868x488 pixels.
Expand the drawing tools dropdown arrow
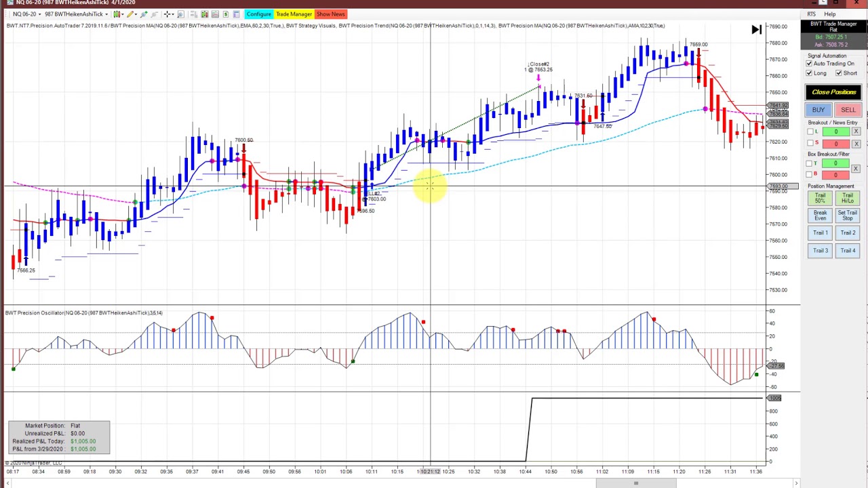[136, 14]
